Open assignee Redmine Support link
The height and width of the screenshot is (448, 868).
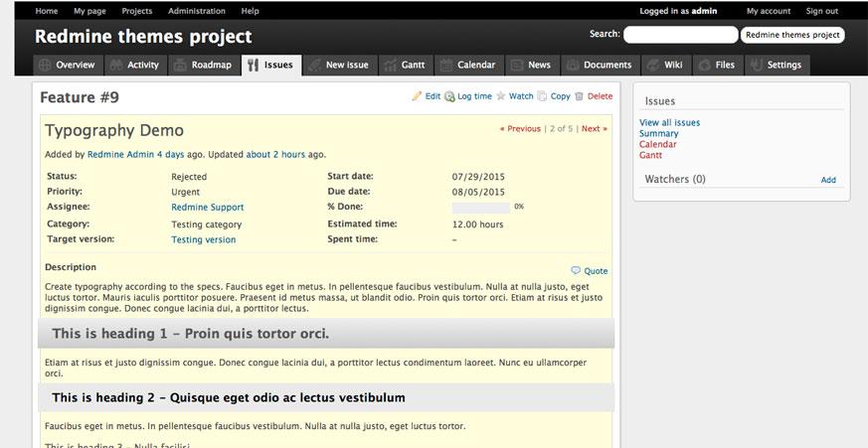(208, 208)
